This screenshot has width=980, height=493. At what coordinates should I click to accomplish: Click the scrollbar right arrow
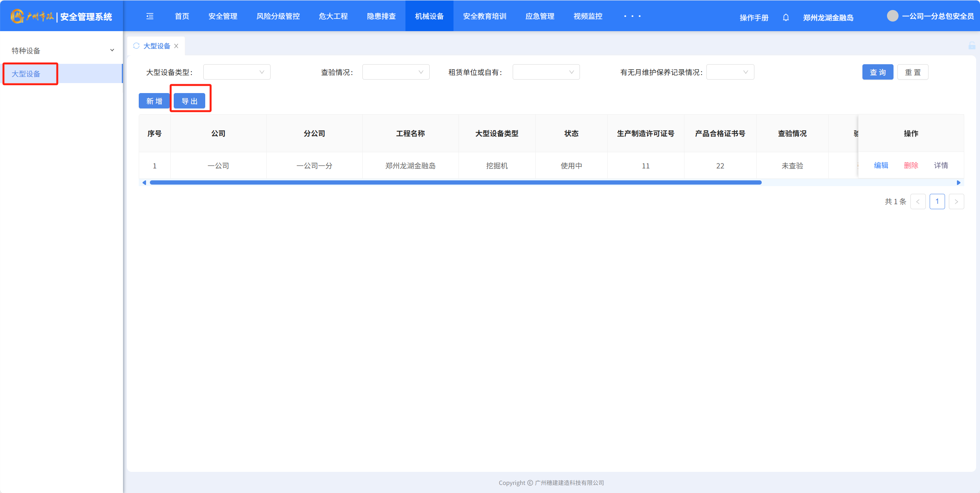pos(958,183)
